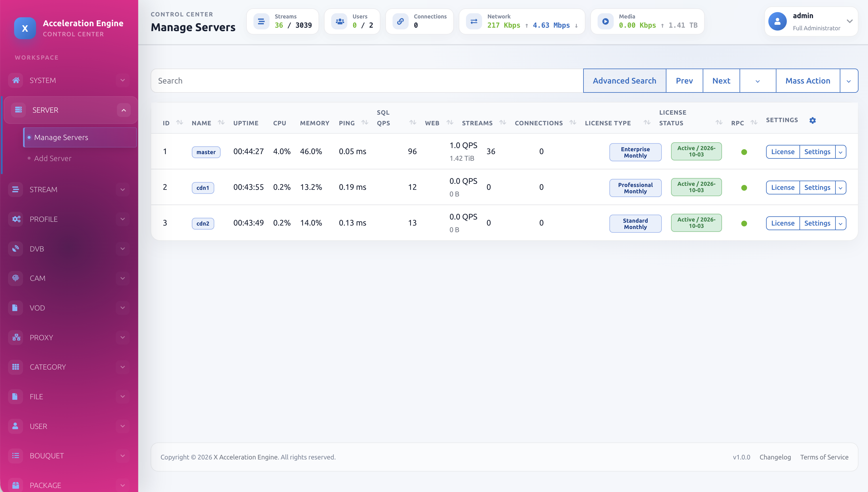This screenshot has width=868, height=492.
Task: Click the Advanced Search button
Action: point(624,81)
